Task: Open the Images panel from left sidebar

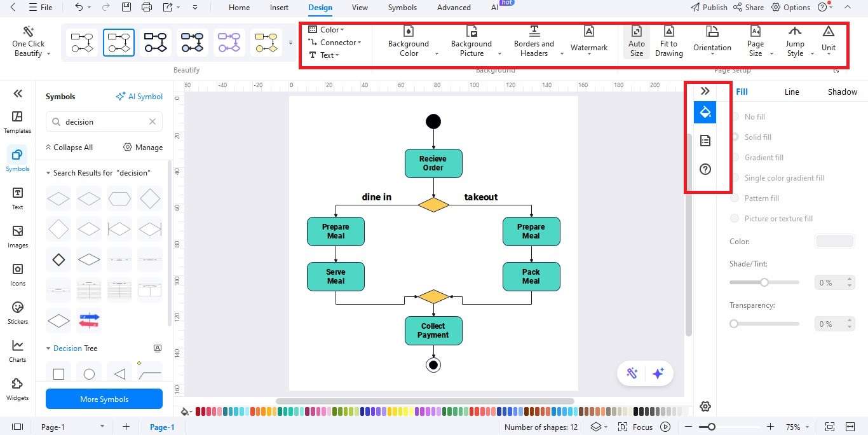Action: point(17,235)
